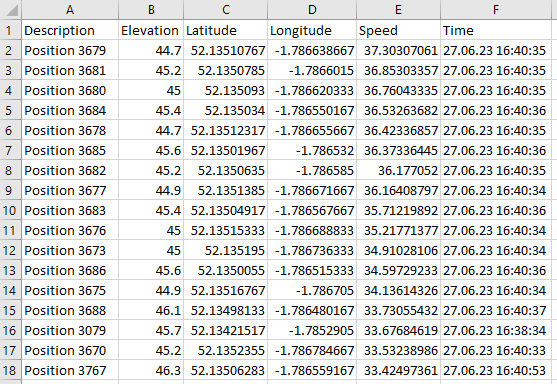Click longitude -1.786705
Image resolution: width=557 pixels, height=384 pixels.
(x=312, y=291)
